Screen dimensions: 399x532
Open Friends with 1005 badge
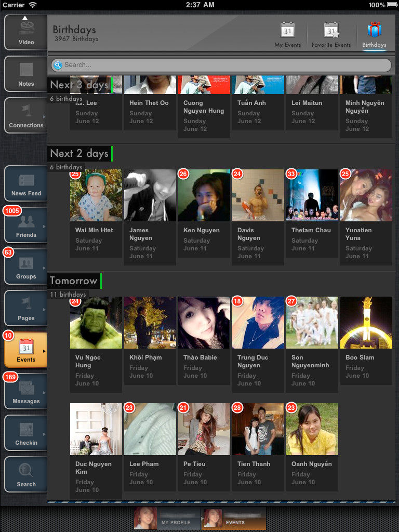tap(26, 225)
